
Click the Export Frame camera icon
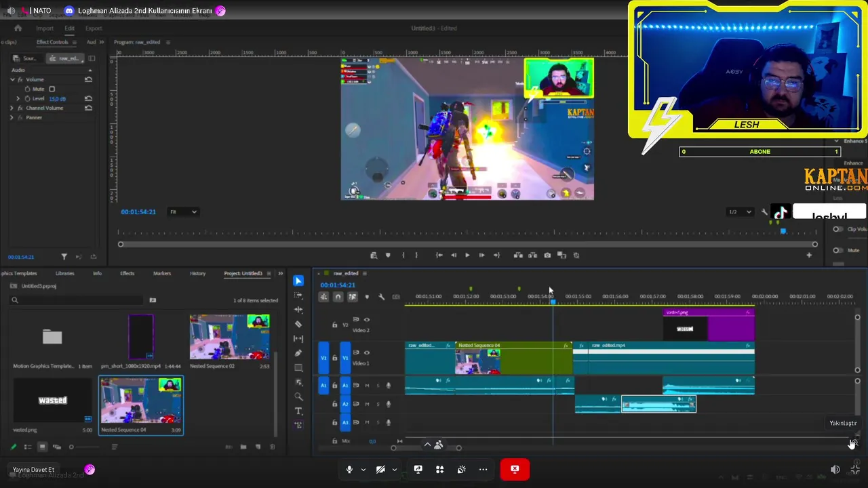click(547, 256)
